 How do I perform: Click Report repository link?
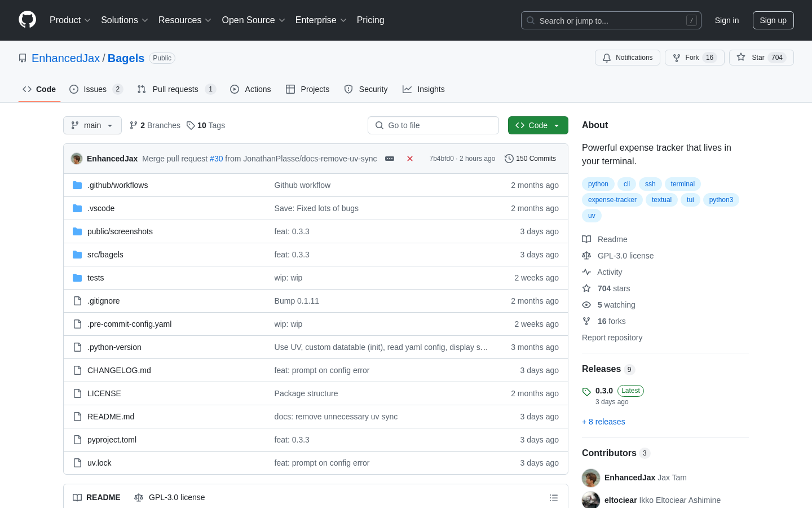[x=612, y=338]
